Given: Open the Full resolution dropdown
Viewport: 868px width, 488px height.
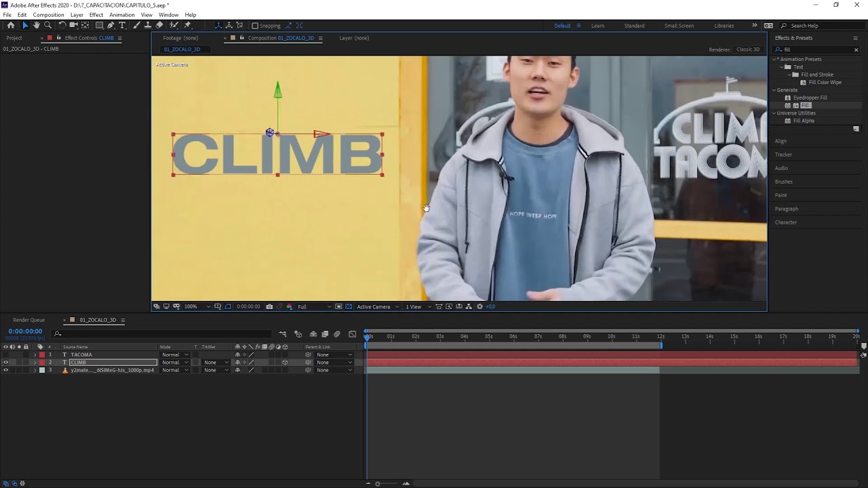Looking at the screenshot, I should tap(315, 306).
